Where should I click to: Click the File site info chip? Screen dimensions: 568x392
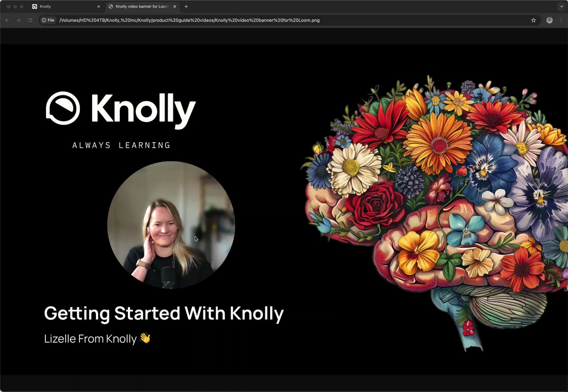click(48, 20)
